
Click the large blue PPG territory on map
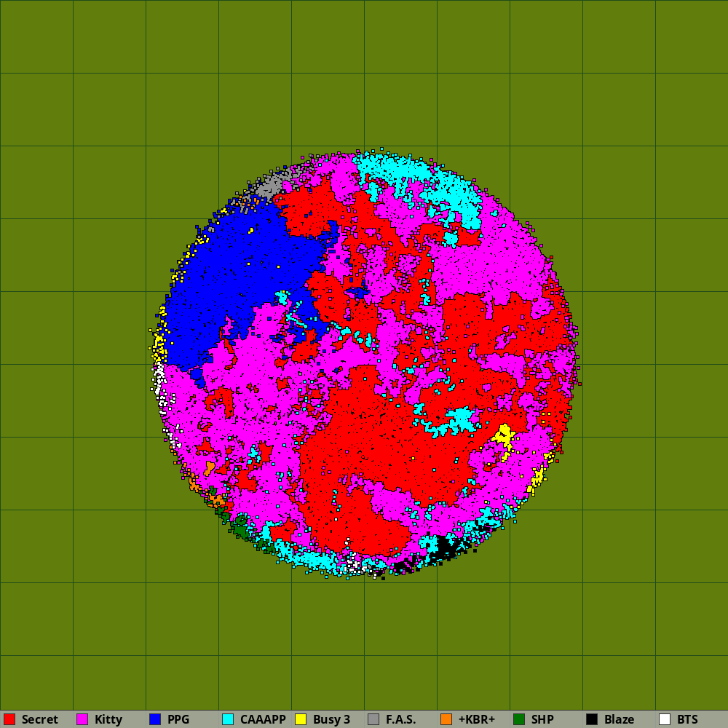click(233, 277)
